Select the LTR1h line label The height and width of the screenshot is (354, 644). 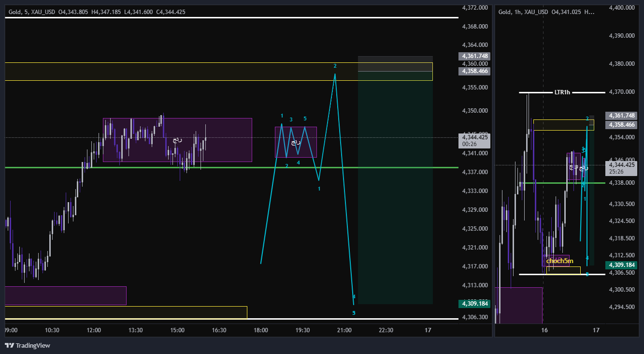(562, 92)
